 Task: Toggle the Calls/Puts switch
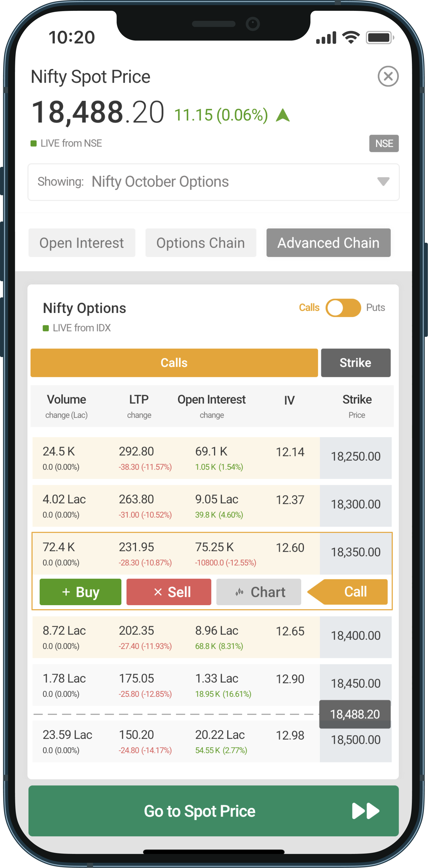click(x=343, y=308)
